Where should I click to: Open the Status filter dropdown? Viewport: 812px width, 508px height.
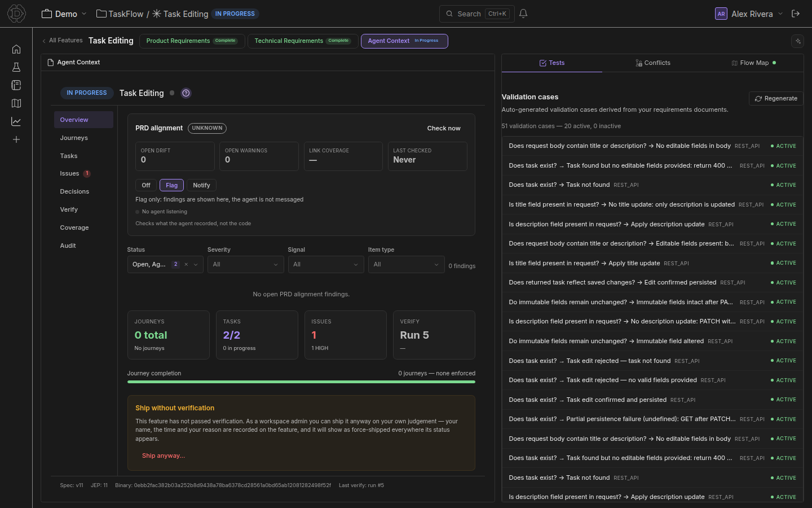coord(165,264)
